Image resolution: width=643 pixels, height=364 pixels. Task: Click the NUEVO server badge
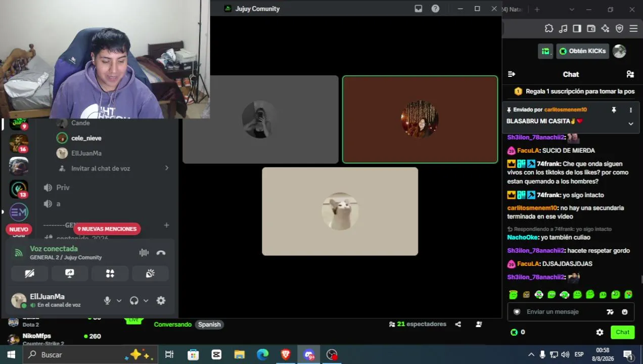click(x=19, y=229)
